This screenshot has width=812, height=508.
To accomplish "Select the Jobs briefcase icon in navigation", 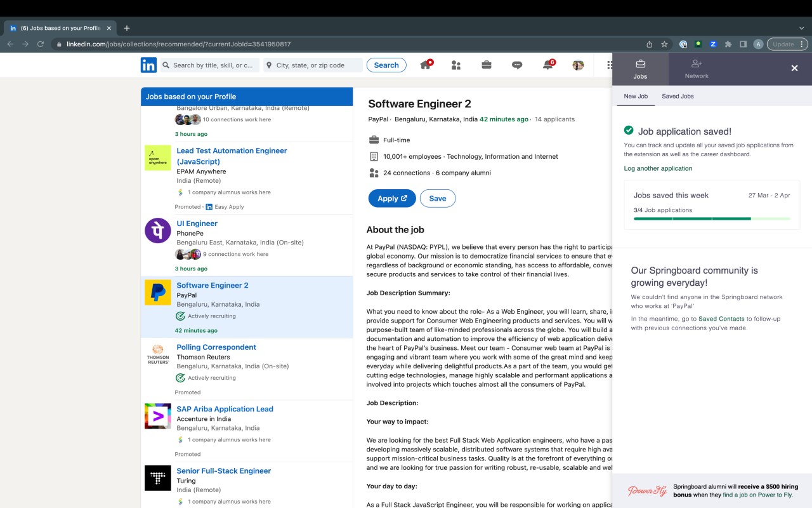I will click(486, 64).
